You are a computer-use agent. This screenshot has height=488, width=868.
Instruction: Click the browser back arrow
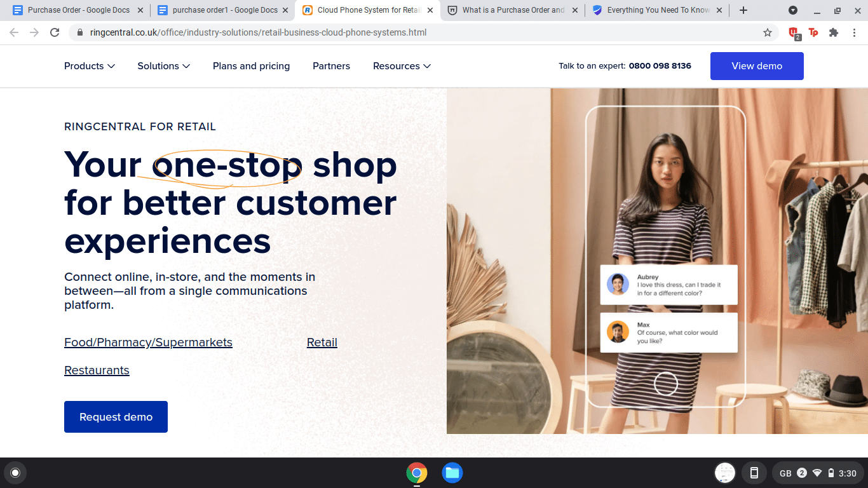pos(14,32)
